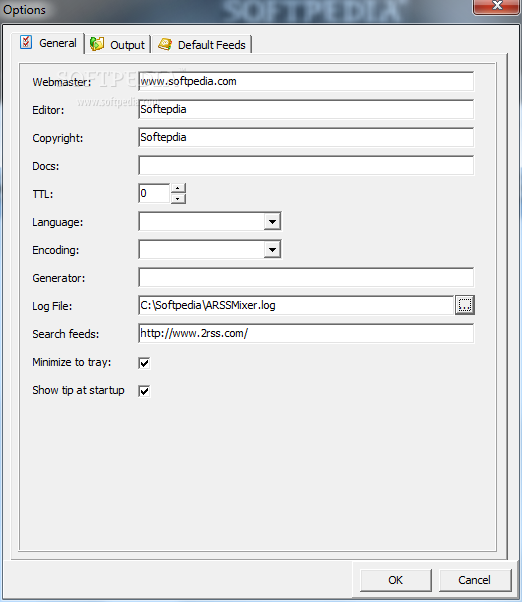Click the empty Generator field
Screen dimensions: 522x602
(x=306, y=278)
